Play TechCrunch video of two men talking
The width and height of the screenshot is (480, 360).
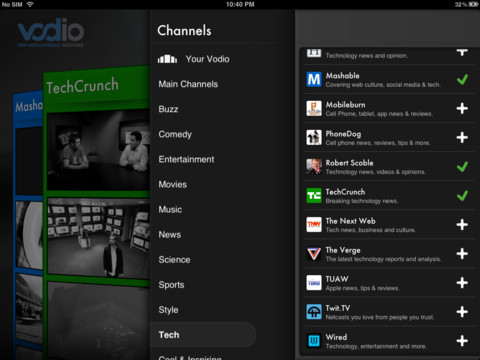(98, 151)
